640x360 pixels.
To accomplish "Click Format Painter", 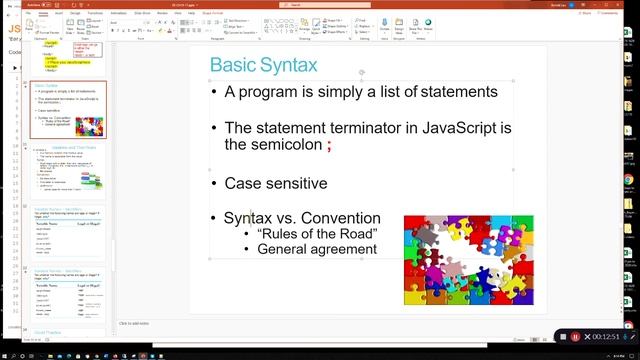I will coord(47,32).
